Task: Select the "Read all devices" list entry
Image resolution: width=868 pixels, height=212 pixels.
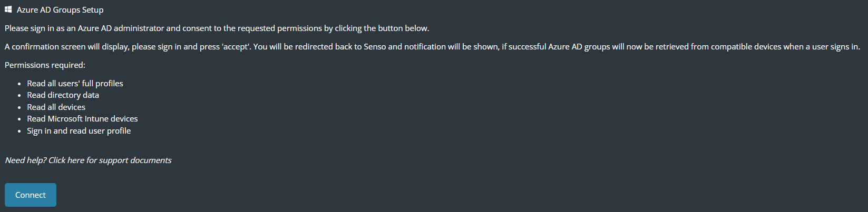Action: 56,107
